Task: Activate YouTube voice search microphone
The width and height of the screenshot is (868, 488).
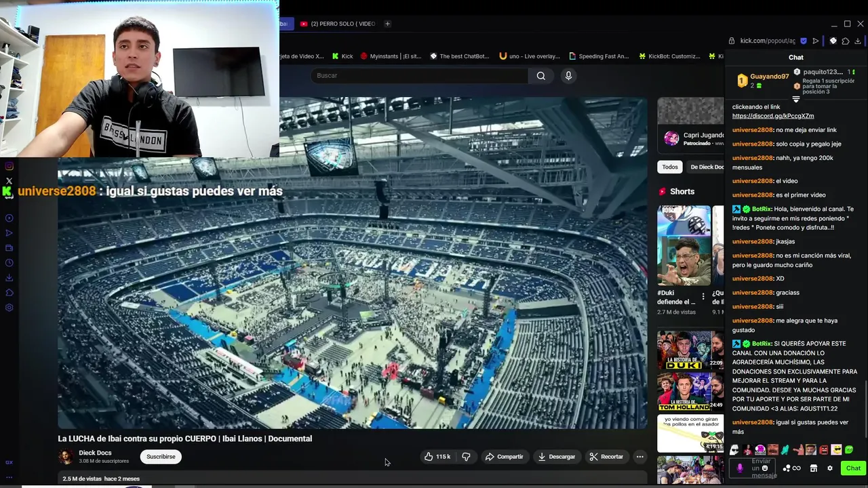Action: [x=568, y=75]
